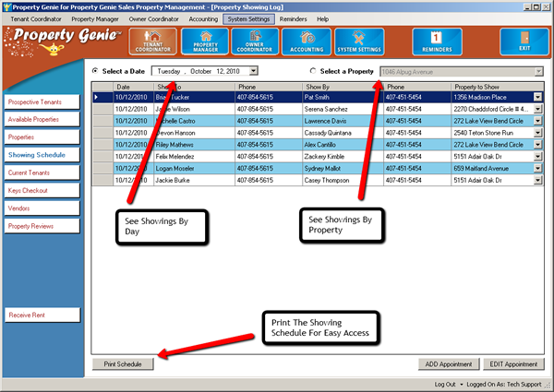Select the Zackery Kimble cell
The width and height of the screenshot is (554, 392).
point(343,156)
